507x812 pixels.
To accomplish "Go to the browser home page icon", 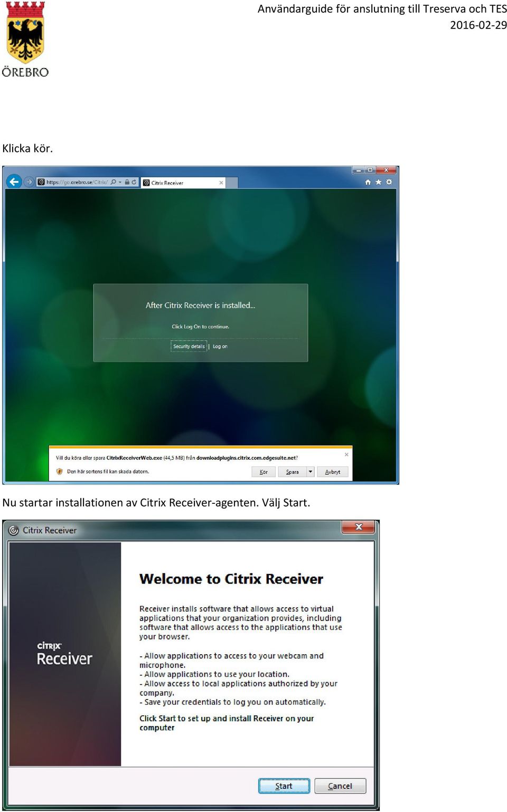I will 368,182.
